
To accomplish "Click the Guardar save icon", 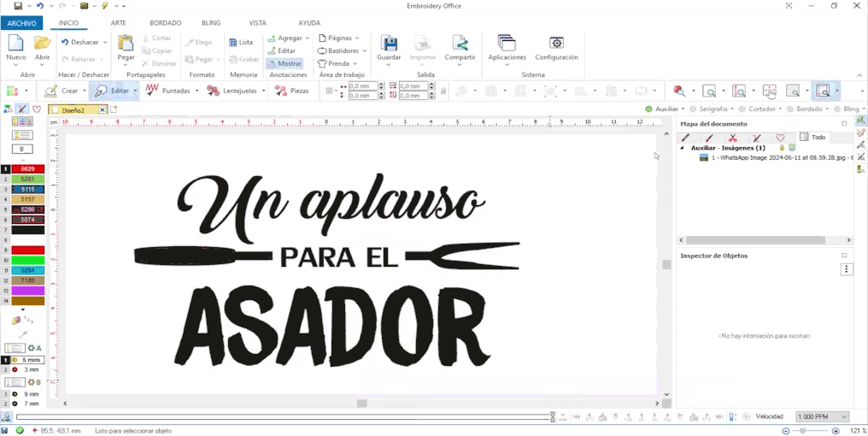I will (x=389, y=44).
